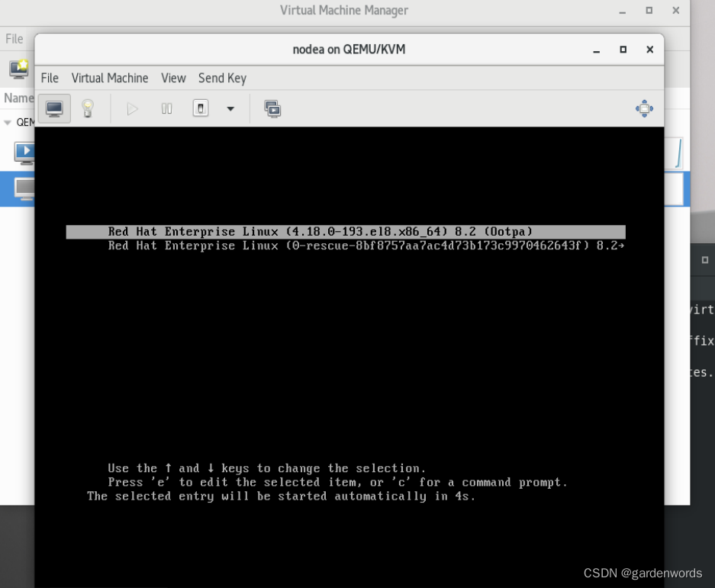The image size is (715, 588).
Task: Close Virtual Machine Manager window
Action: pyautogui.click(x=676, y=10)
